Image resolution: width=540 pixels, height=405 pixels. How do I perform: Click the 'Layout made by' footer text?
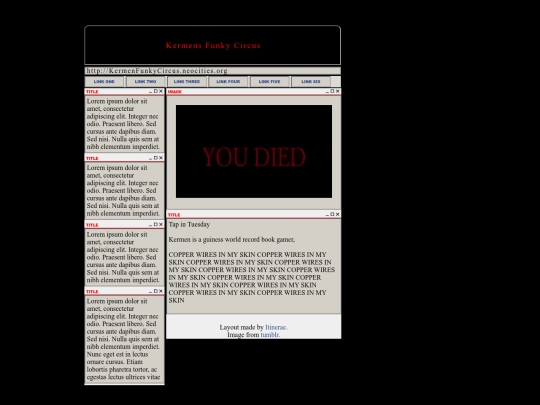[242, 327]
